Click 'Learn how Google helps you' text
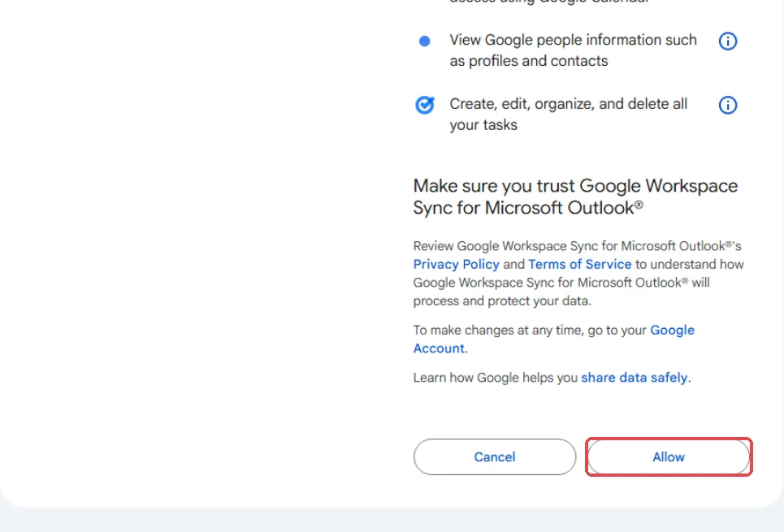This screenshot has height=532, width=784. point(496,378)
